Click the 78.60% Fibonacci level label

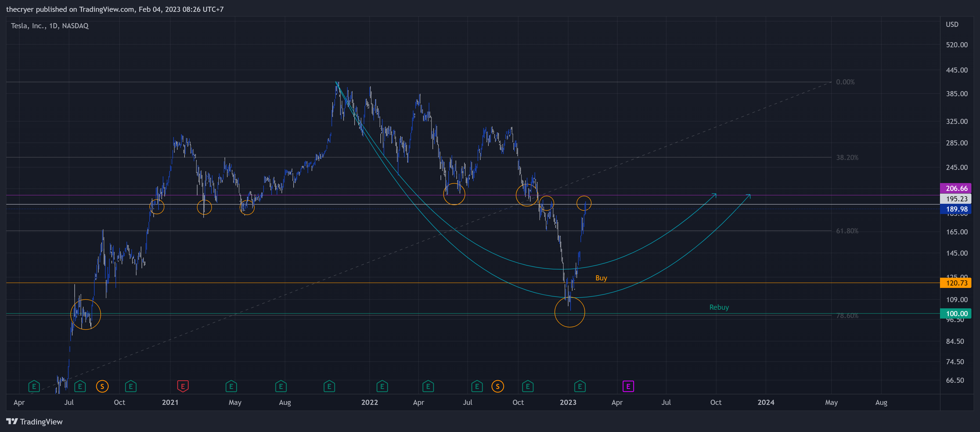tap(847, 316)
